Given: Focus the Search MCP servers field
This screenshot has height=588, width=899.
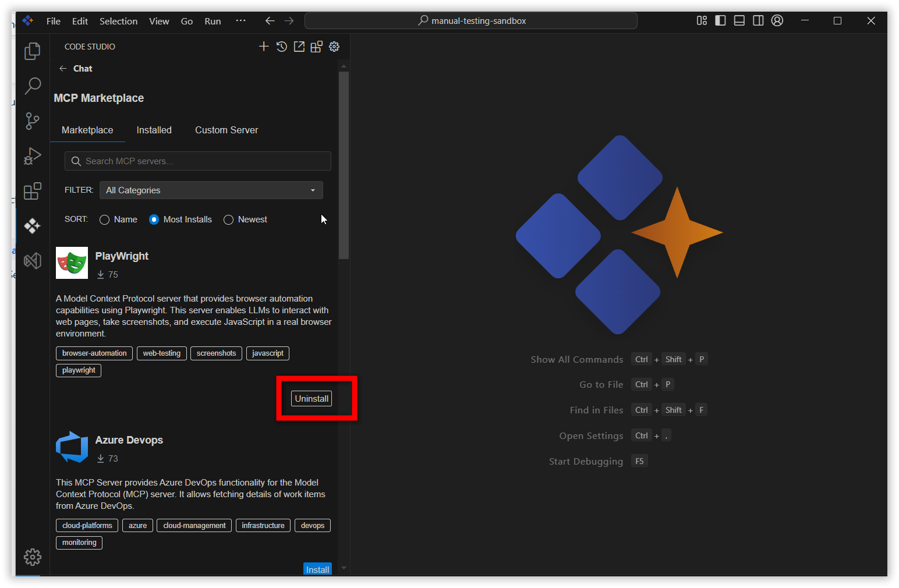Looking at the screenshot, I should pyautogui.click(x=198, y=161).
